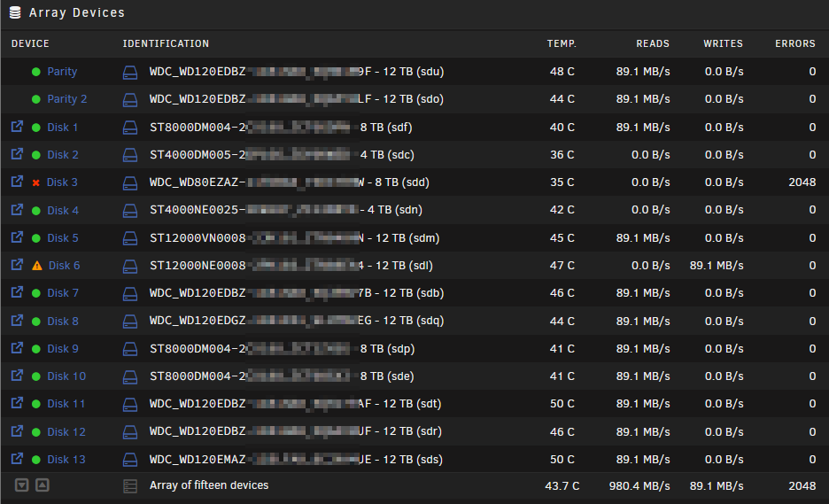The image size is (829, 504).
Task: Open the Disk 3 device link
Action: tap(62, 182)
